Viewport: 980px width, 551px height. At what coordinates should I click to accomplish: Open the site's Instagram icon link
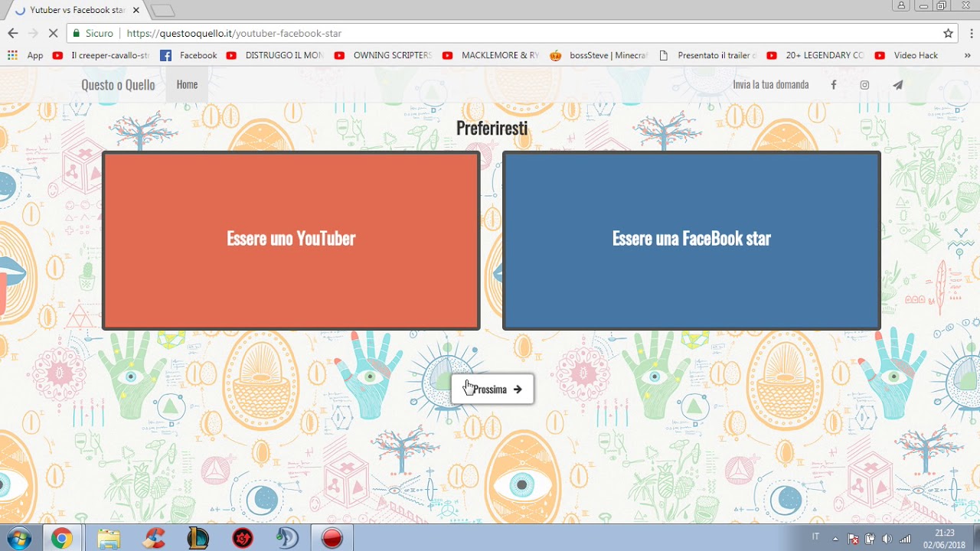pos(864,85)
